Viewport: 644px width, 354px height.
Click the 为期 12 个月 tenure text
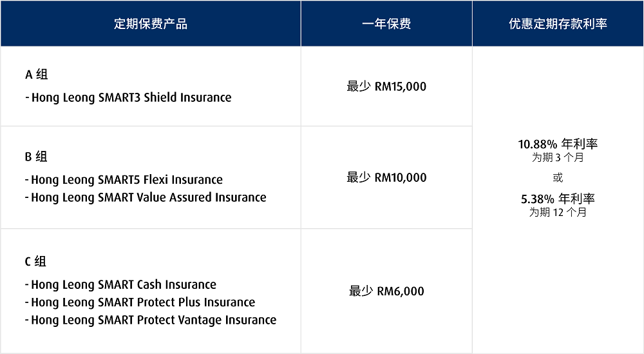pos(558,212)
